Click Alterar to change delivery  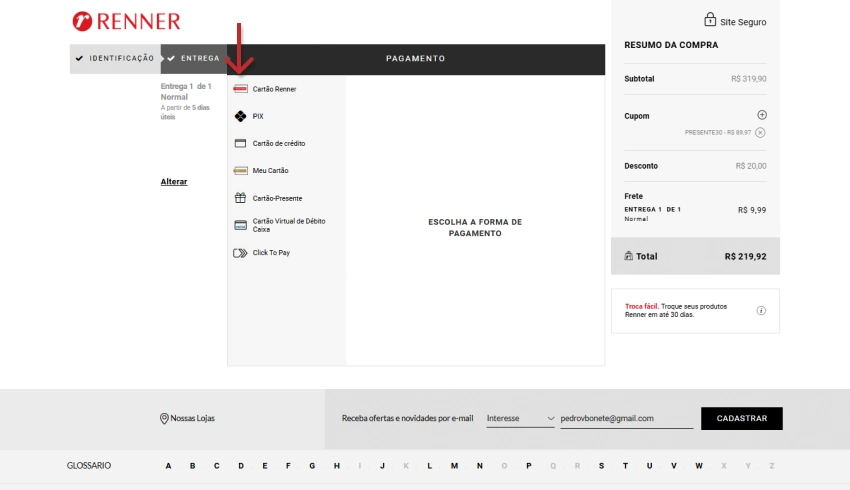click(173, 182)
